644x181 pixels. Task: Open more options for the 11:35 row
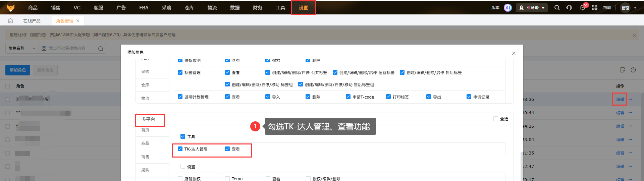(630, 153)
